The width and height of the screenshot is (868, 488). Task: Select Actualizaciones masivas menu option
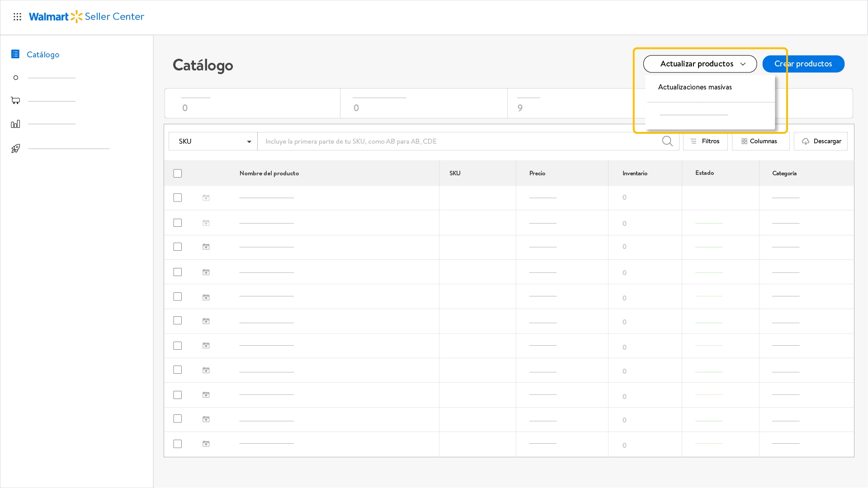(x=694, y=87)
